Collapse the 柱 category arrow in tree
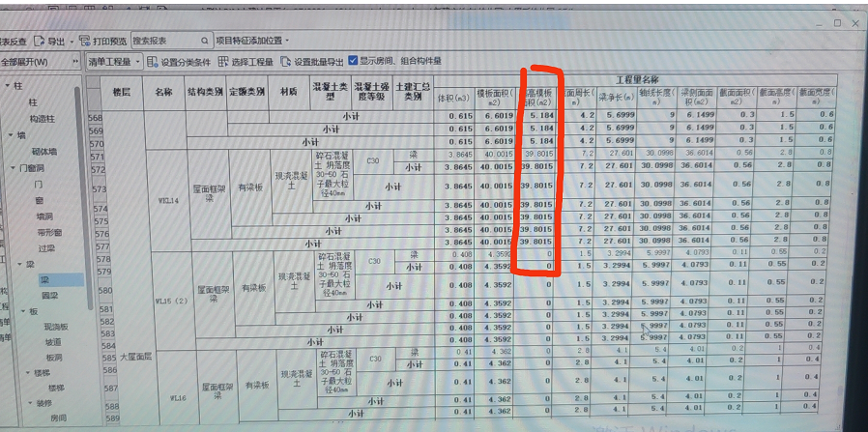The image size is (868, 432). [x=8, y=86]
